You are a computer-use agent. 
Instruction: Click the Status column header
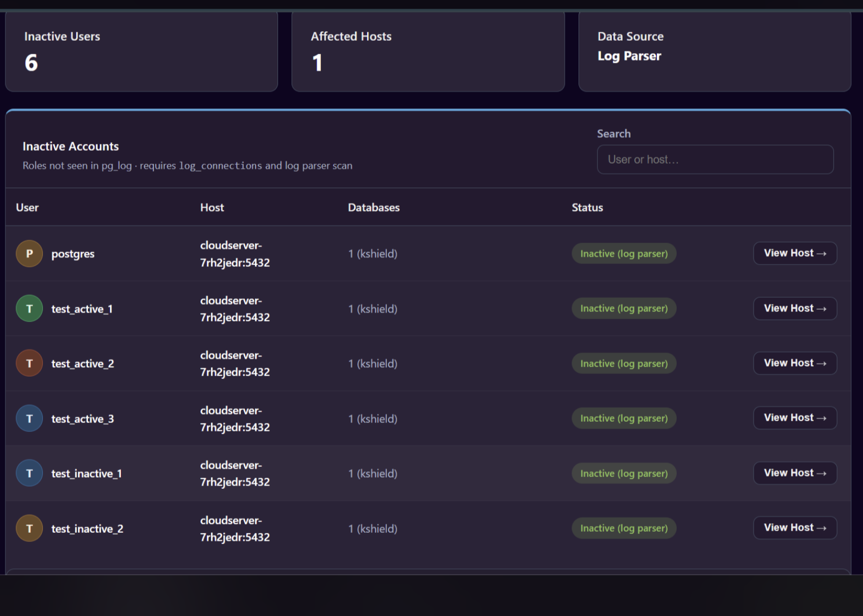tap(587, 208)
